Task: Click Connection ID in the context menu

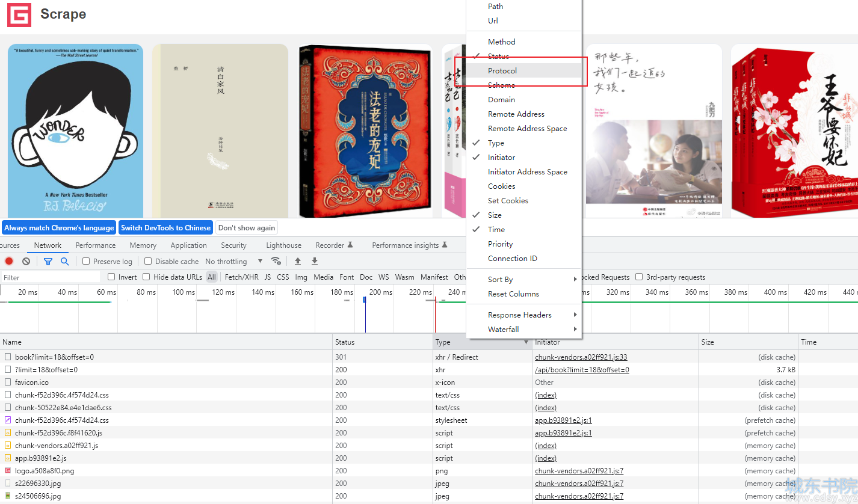Action: tap(524, 258)
